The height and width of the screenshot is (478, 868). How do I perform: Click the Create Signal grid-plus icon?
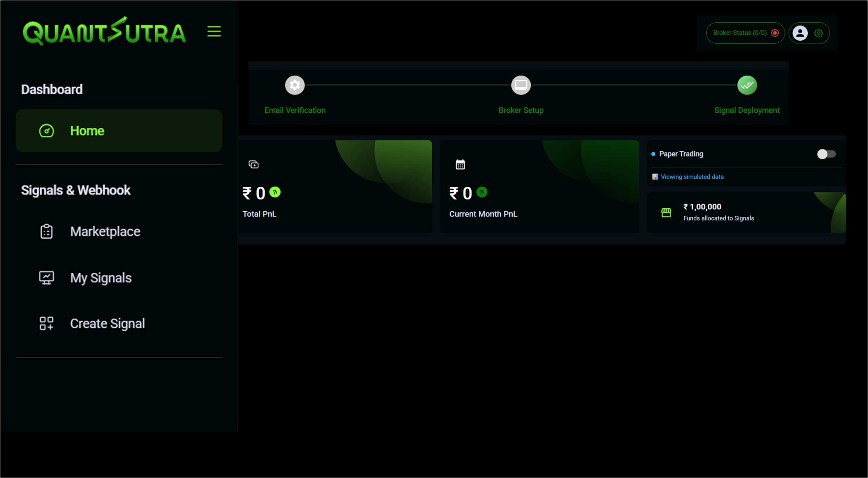[46, 324]
